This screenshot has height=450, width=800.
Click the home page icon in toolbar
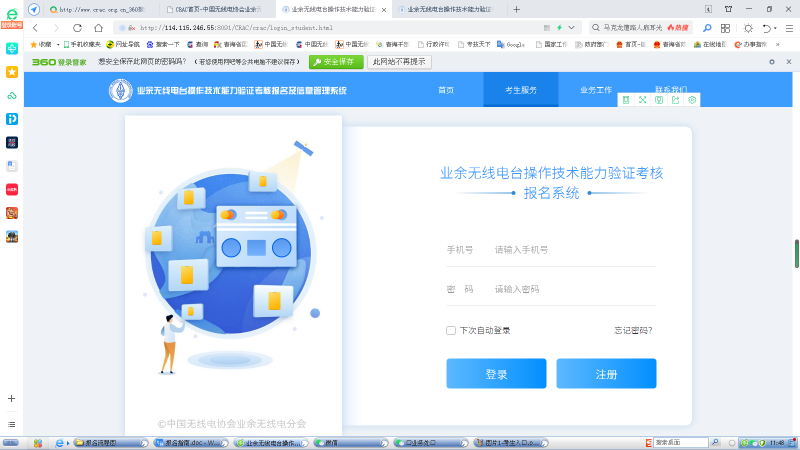(98, 28)
